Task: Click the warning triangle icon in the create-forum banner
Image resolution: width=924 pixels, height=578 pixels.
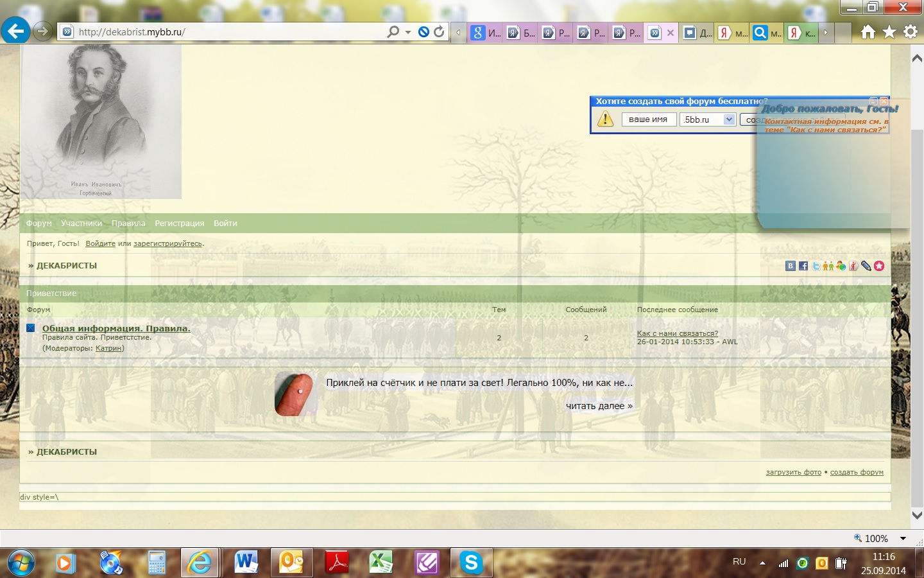Action: click(605, 119)
